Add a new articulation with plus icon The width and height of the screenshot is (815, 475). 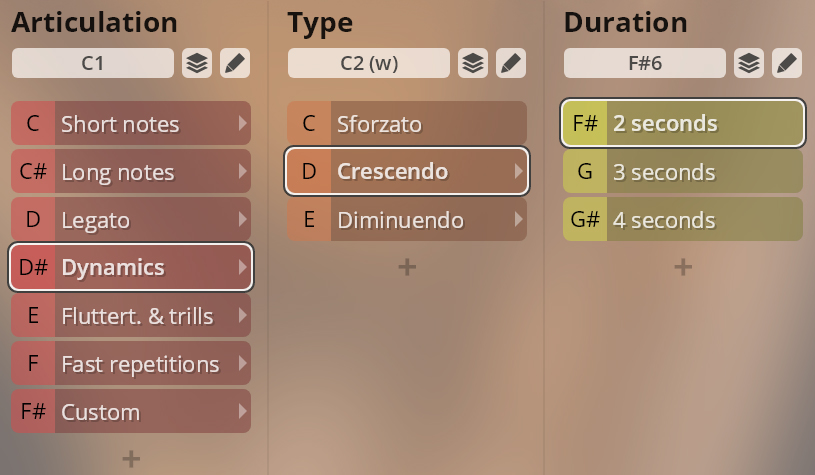click(x=131, y=459)
